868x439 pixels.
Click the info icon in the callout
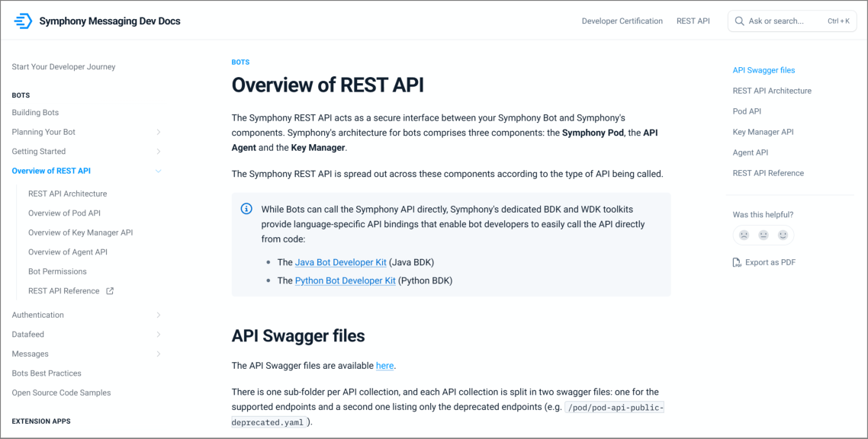coord(246,209)
